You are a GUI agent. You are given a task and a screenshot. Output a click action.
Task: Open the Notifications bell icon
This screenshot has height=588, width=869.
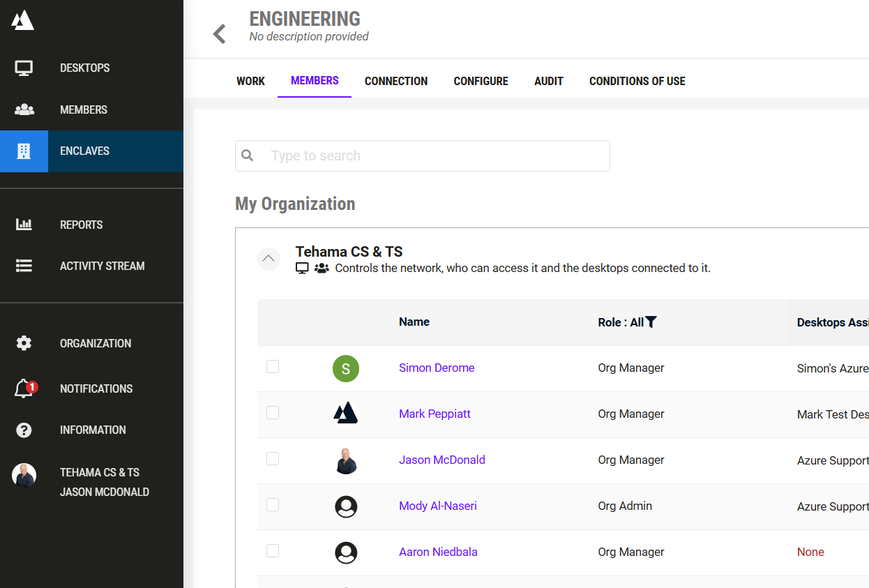pyautogui.click(x=24, y=389)
